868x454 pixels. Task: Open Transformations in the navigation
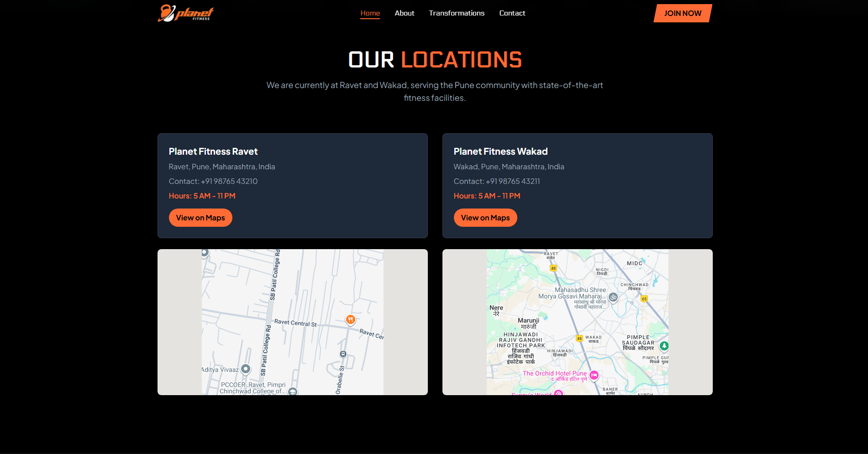pos(457,13)
